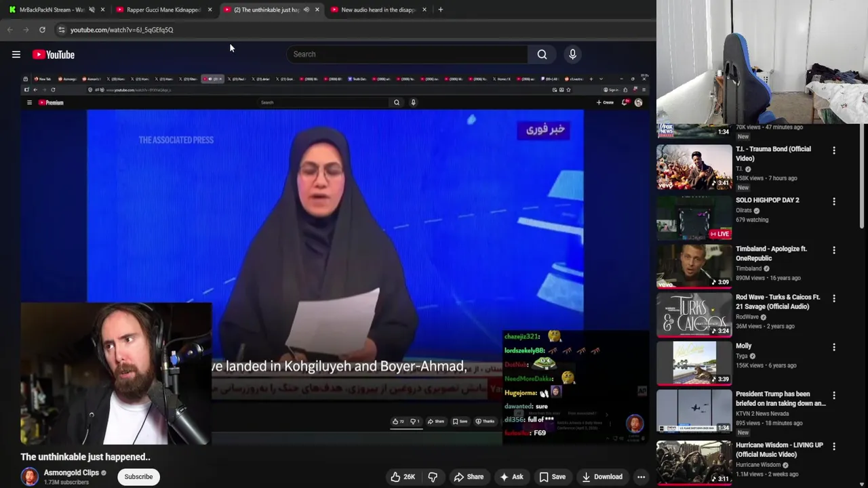Close the 'New audio heard in the disappearance' tab
The width and height of the screenshot is (868, 488).
[x=425, y=9]
